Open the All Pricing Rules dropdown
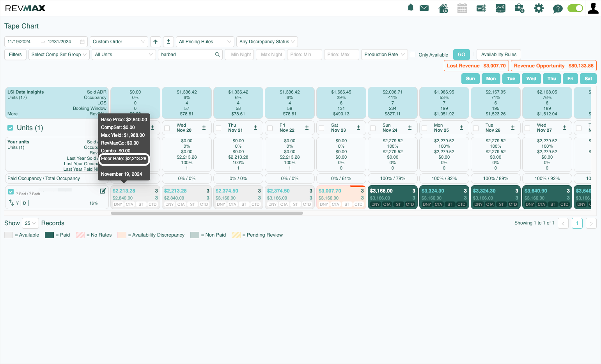601x364 pixels. click(205, 42)
